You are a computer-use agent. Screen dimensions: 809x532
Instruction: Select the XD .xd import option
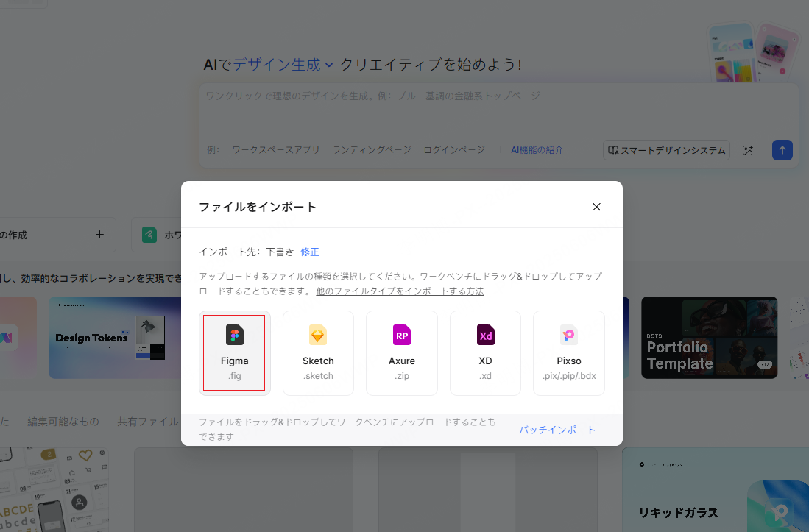[x=485, y=353]
